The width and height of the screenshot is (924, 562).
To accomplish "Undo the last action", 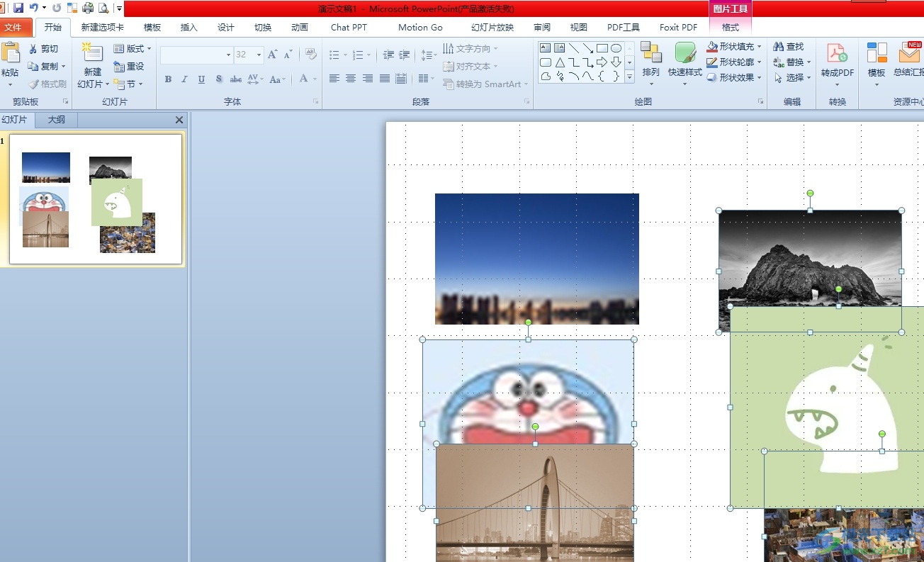I will (33, 8).
